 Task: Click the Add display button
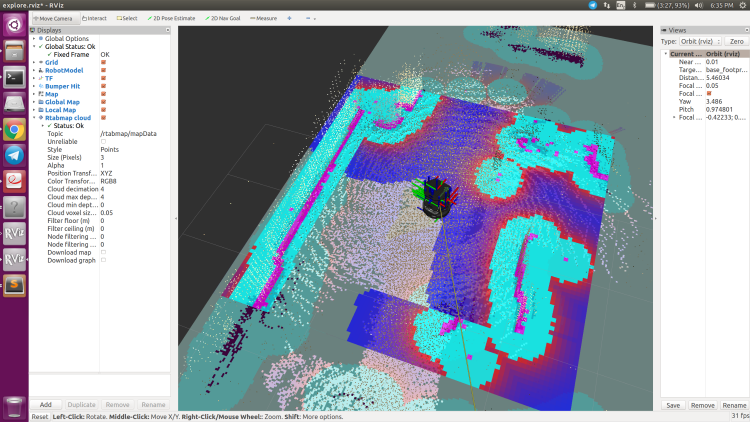click(x=46, y=405)
